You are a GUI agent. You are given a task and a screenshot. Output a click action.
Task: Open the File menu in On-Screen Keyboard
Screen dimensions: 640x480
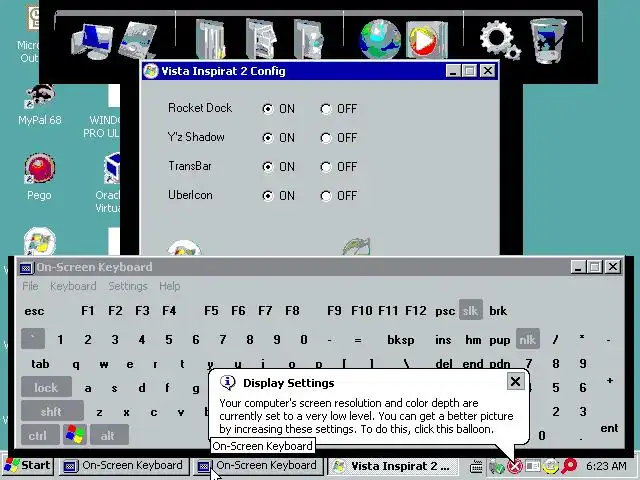click(x=30, y=286)
